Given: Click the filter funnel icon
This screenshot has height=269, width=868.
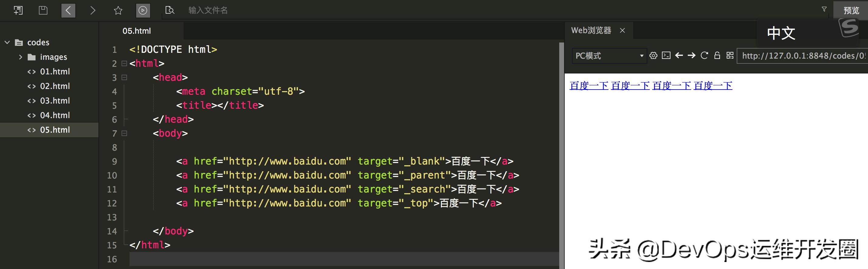Looking at the screenshot, I should (824, 9).
